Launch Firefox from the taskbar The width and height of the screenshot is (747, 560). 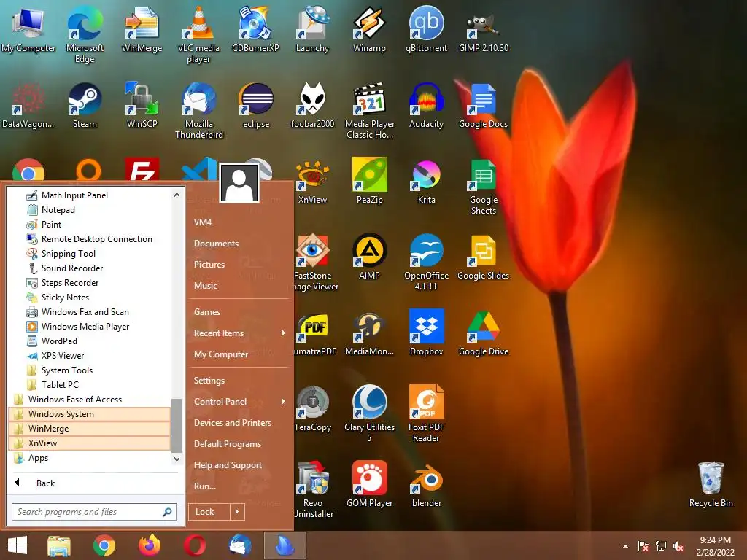pos(150,545)
